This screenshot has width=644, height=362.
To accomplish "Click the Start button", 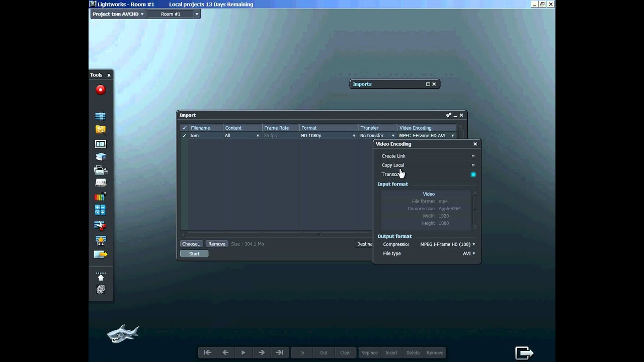I will pyautogui.click(x=194, y=254).
